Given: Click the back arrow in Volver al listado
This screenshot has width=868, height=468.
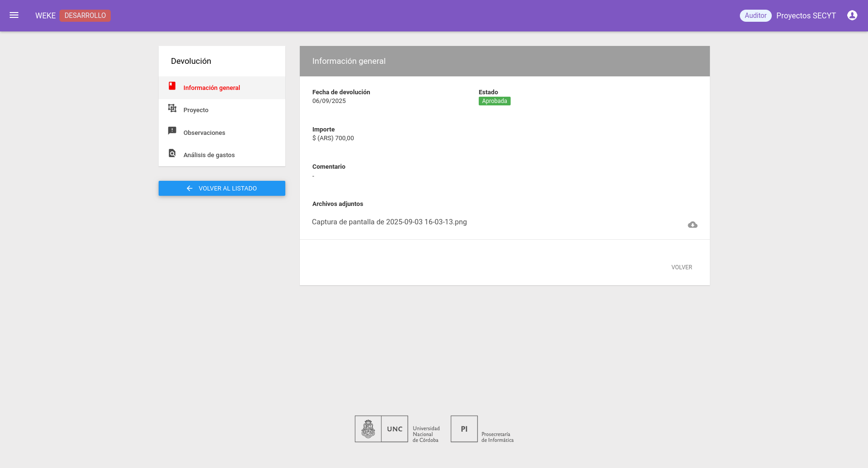Looking at the screenshot, I should tap(190, 189).
